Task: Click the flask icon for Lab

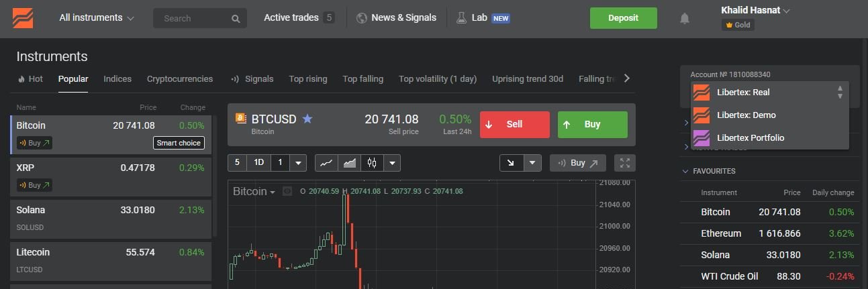Action: 461,18
